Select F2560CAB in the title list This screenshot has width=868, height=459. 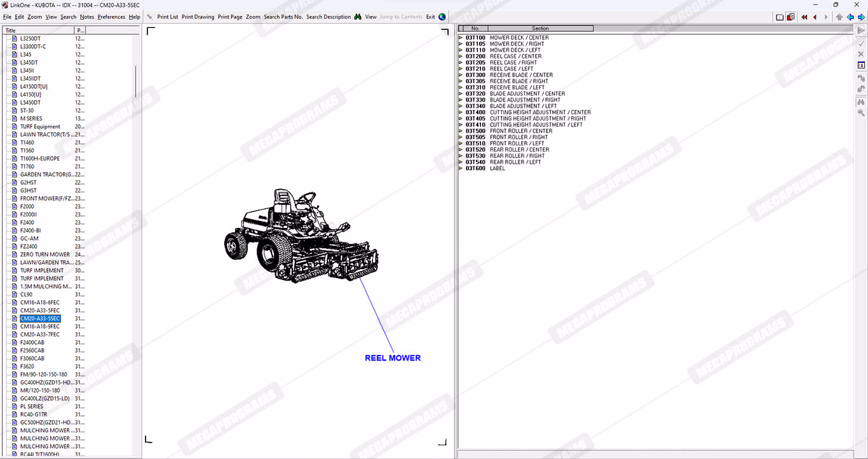click(32, 350)
